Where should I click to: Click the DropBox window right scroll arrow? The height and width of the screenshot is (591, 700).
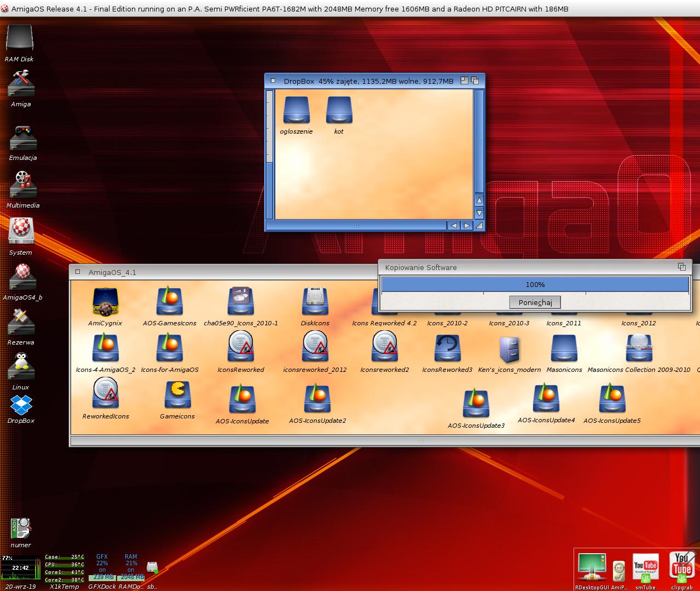click(x=466, y=225)
